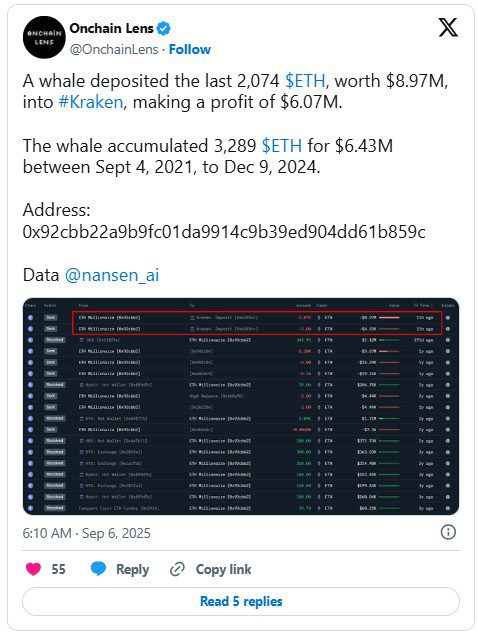The image size is (478, 640).
Task: Click the 55 likes count
Action: 58,569
